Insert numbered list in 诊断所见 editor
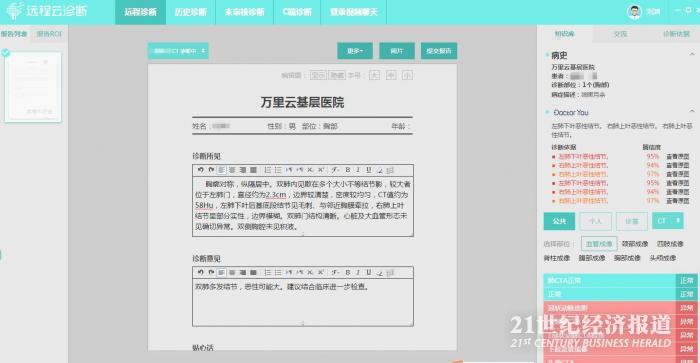Image resolution: width=700 pixels, height=363 pixels. (267, 170)
